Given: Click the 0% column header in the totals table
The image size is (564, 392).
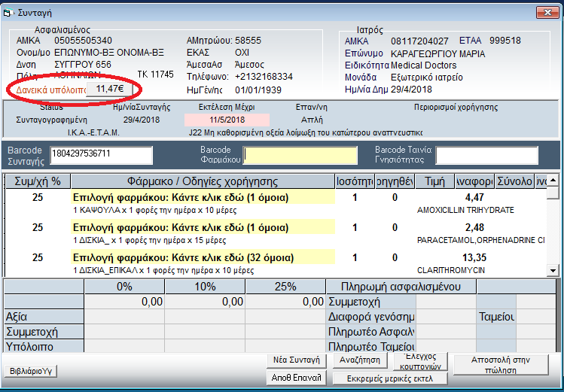Looking at the screenshot, I should [124, 287].
